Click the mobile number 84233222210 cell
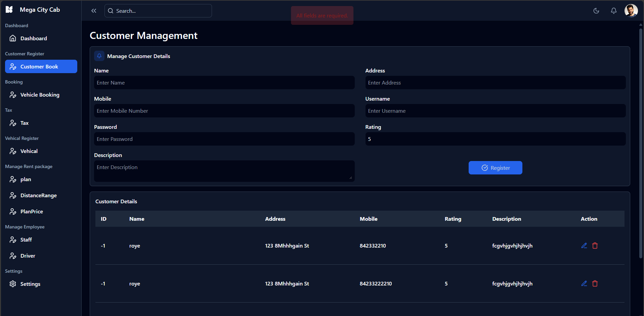Image resolution: width=644 pixels, height=316 pixels. tap(376, 283)
